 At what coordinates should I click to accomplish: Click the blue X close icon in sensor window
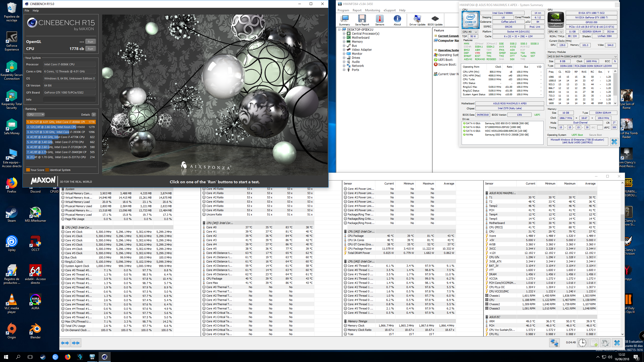click(x=617, y=343)
